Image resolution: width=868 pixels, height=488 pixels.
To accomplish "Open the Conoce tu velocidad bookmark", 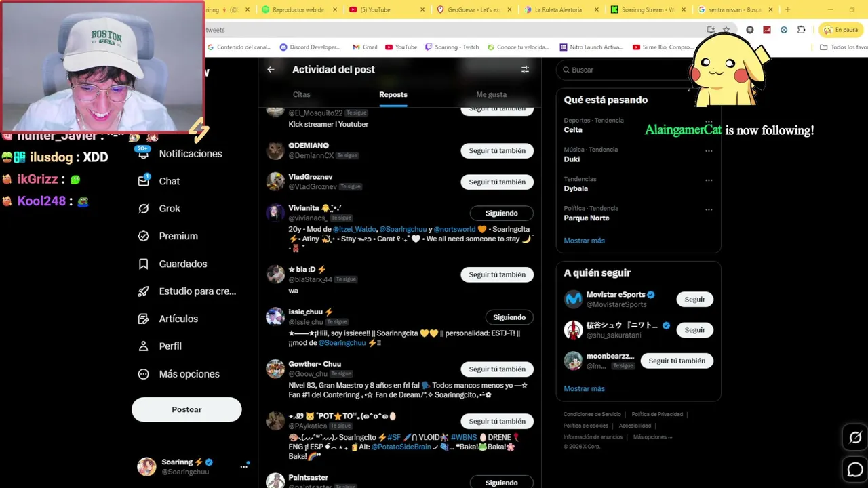I will point(518,47).
